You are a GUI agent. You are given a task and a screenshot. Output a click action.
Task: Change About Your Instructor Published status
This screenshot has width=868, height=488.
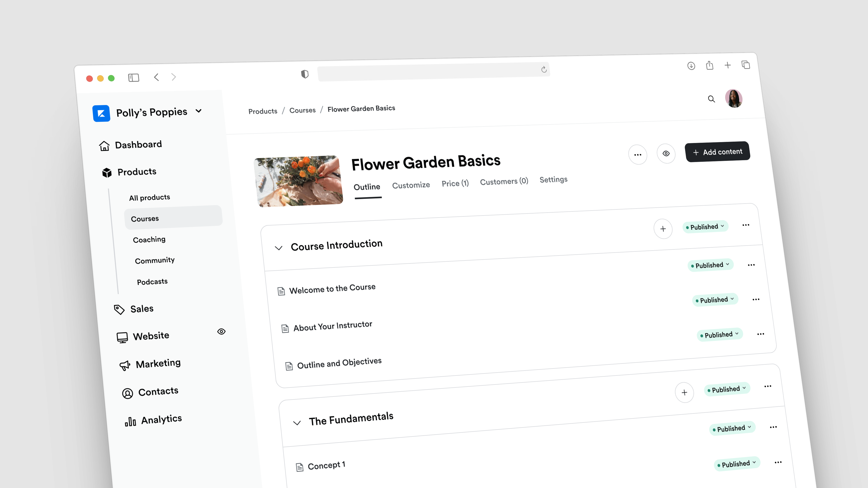pos(715,300)
